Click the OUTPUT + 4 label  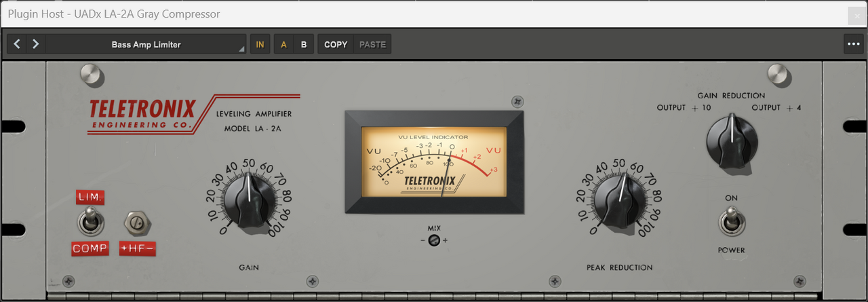coord(776,108)
